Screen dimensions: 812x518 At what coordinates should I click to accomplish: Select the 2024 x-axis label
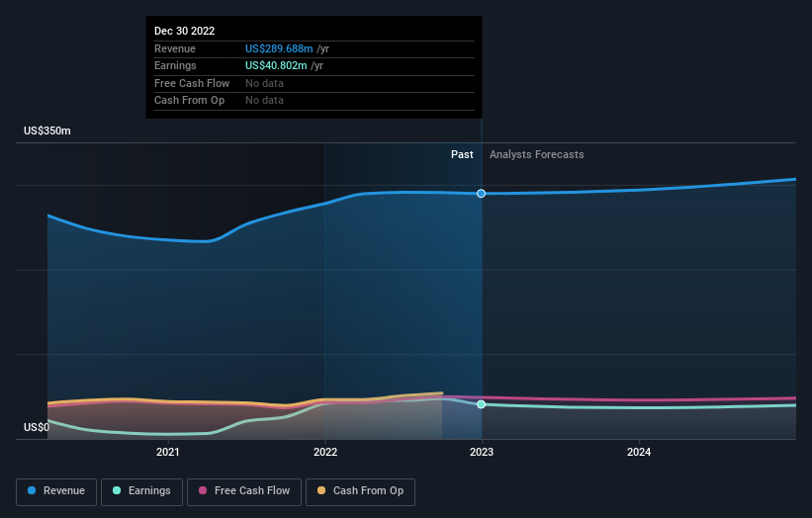pos(639,452)
